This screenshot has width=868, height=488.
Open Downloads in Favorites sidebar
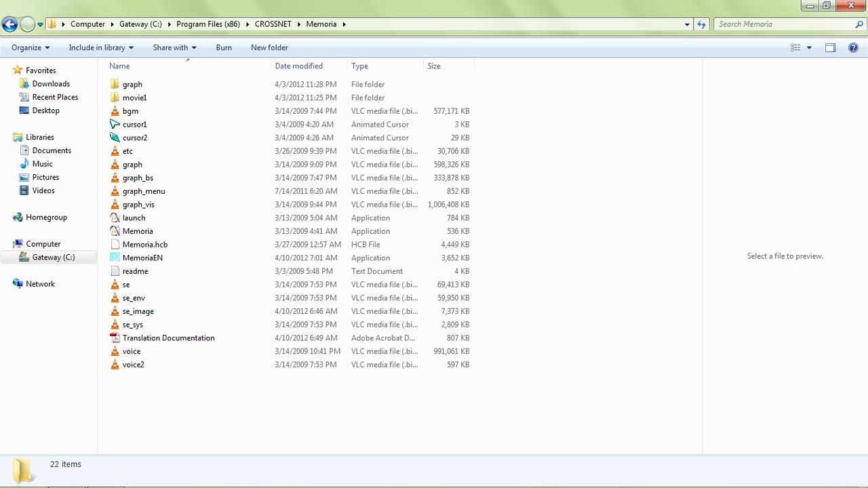click(x=51, y=84)
